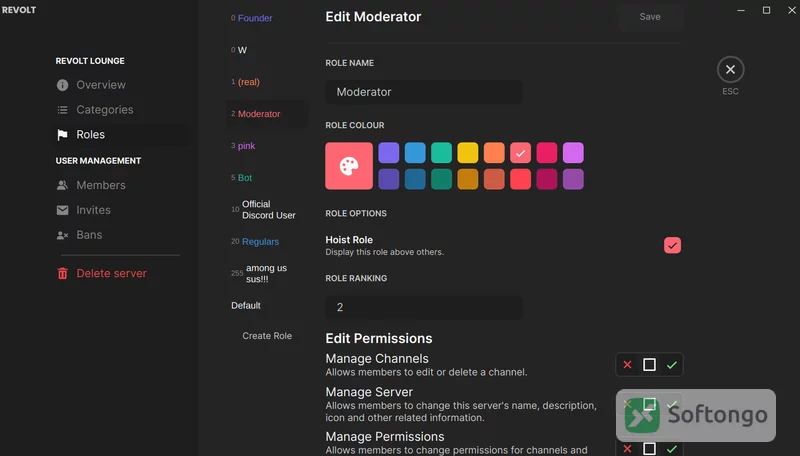Select the Bot role
Image resolution: width=800 pixels, height=456 pixels.
click(266, 178)
